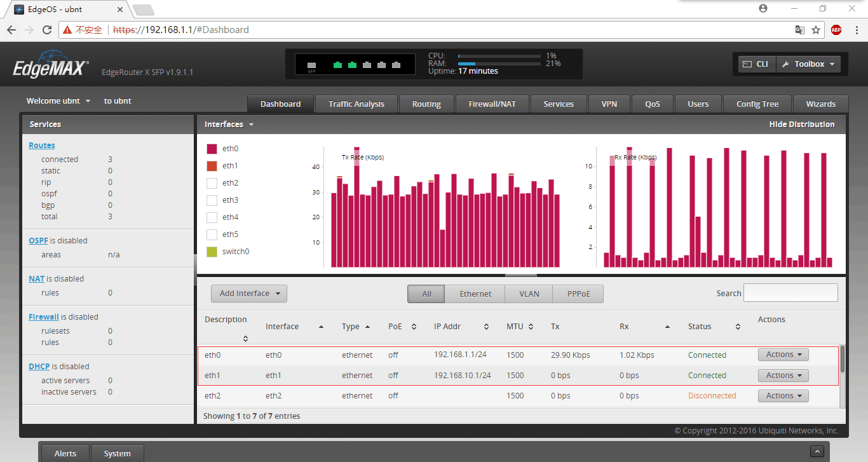Open the NAT link in Services
868x462 pixels.
(x=36, y=279)
